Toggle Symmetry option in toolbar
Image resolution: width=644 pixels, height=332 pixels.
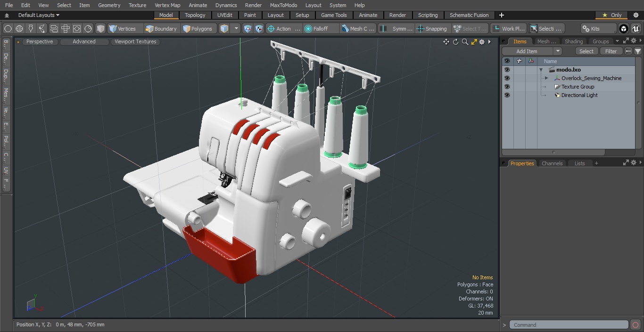(x=396, y=29)
